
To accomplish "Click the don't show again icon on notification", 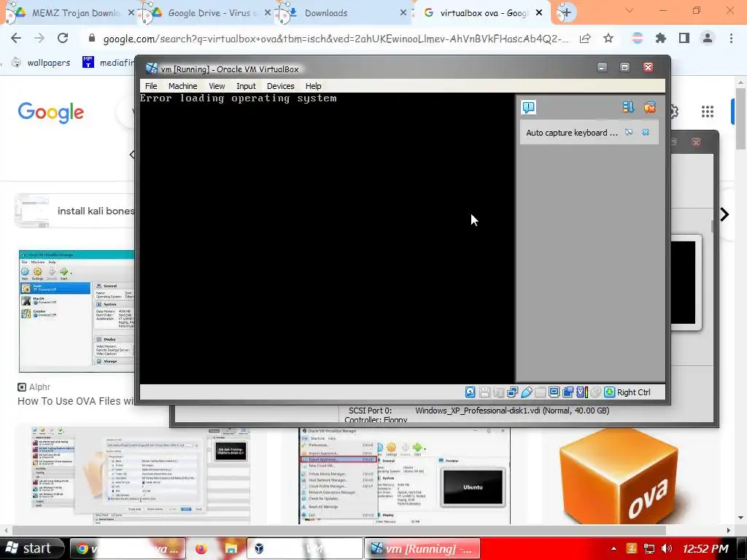I will tap(629, 133).
